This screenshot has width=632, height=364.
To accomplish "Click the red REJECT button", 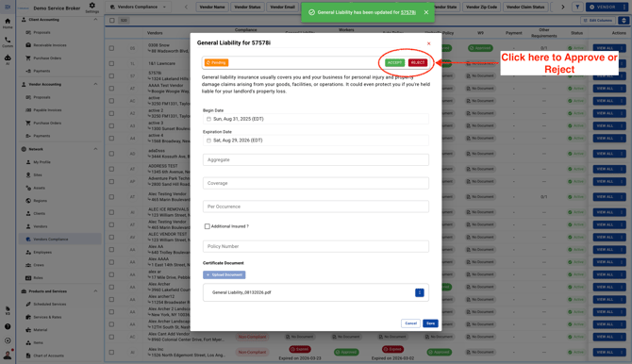I will pos(418,63).
